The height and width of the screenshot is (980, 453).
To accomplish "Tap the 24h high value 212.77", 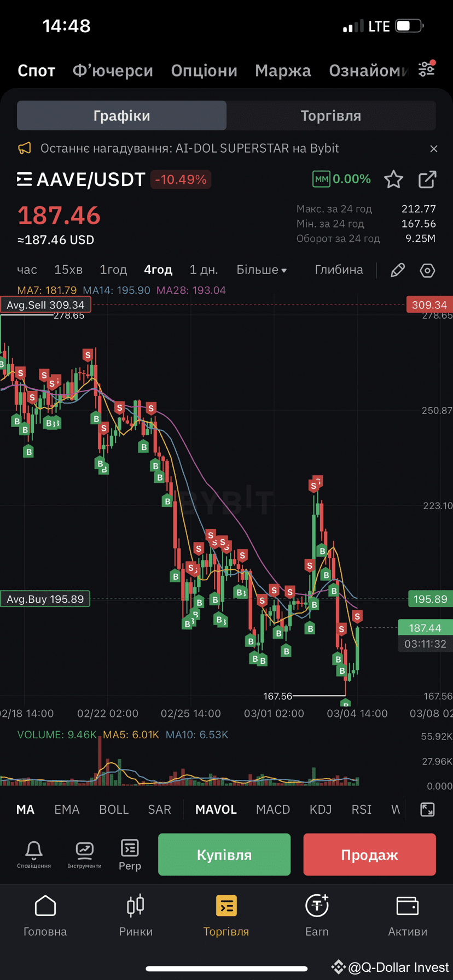I will point(419,209).
